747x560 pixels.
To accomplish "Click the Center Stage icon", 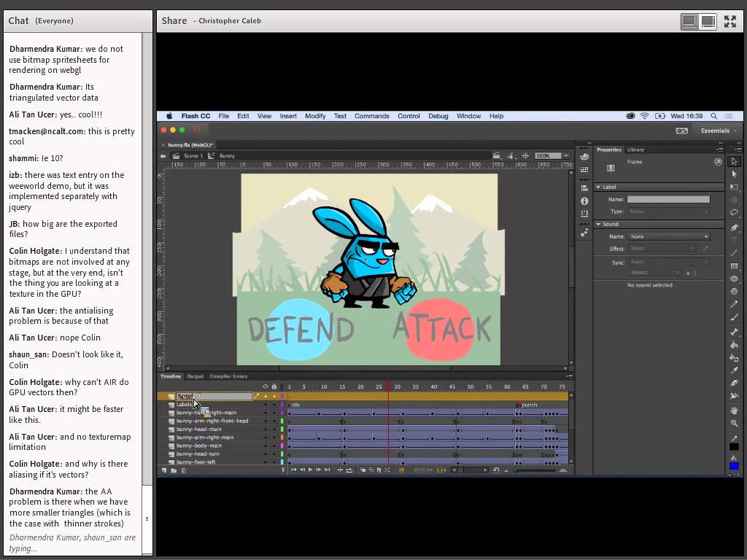I will [525, 156].
